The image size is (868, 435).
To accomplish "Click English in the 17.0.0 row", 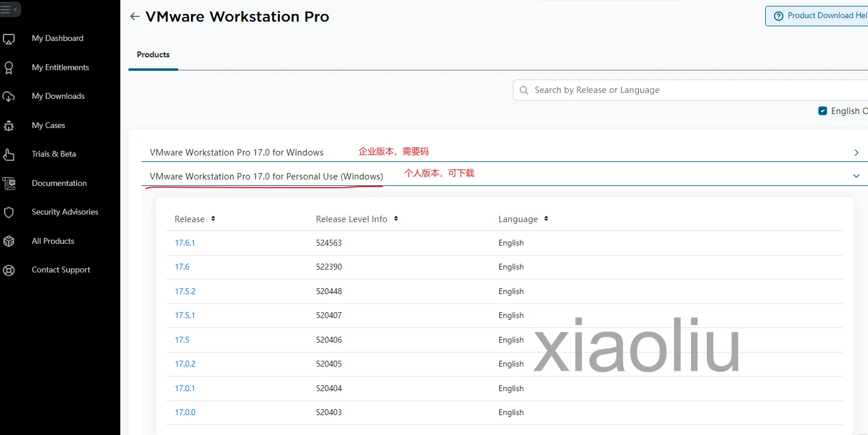I will [511, 413].
